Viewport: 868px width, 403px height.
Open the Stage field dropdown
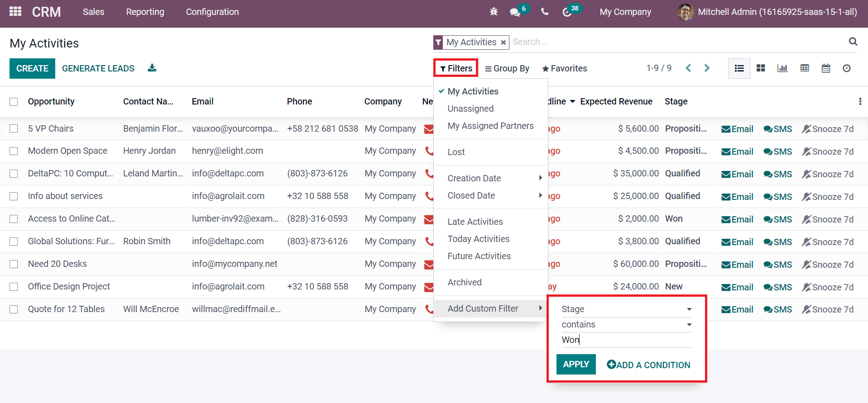626,309
